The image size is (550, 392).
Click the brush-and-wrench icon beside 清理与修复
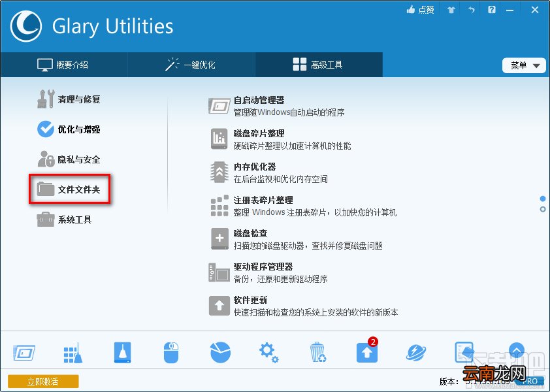click(46, 99)
